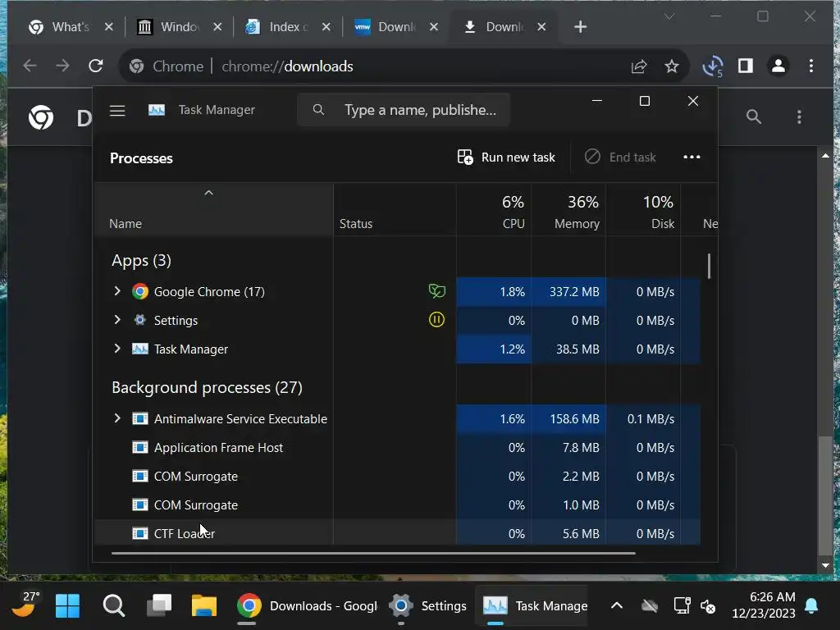Image resolution: width=840 pixels, height=630 pixels.
Task: Open the Task Manager more options ellipsis
Action: click(692, 157)
